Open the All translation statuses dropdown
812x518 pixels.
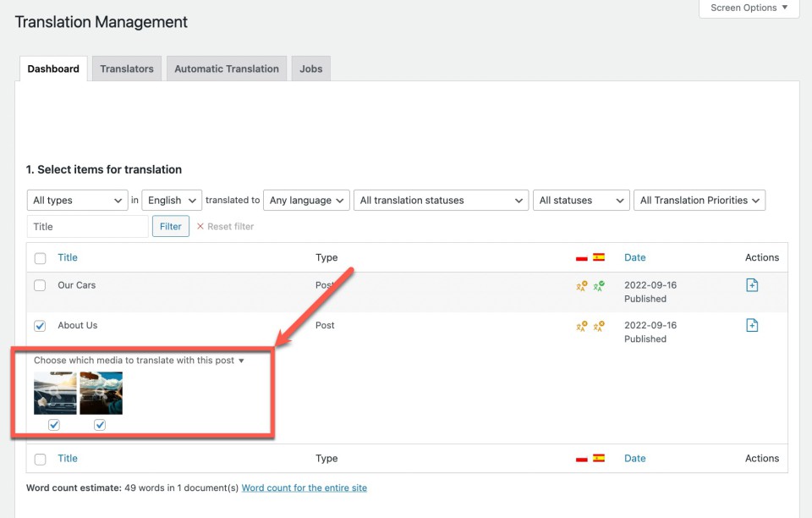point(441,201)
